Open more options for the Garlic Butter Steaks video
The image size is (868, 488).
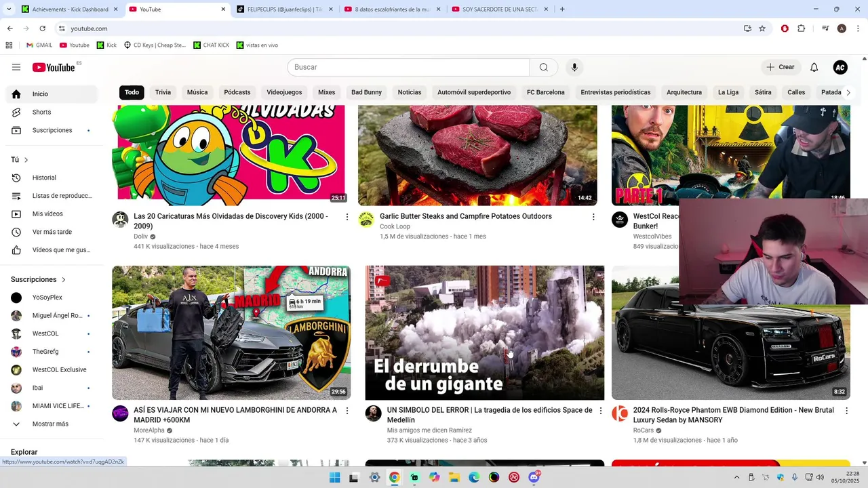[593, 217]
